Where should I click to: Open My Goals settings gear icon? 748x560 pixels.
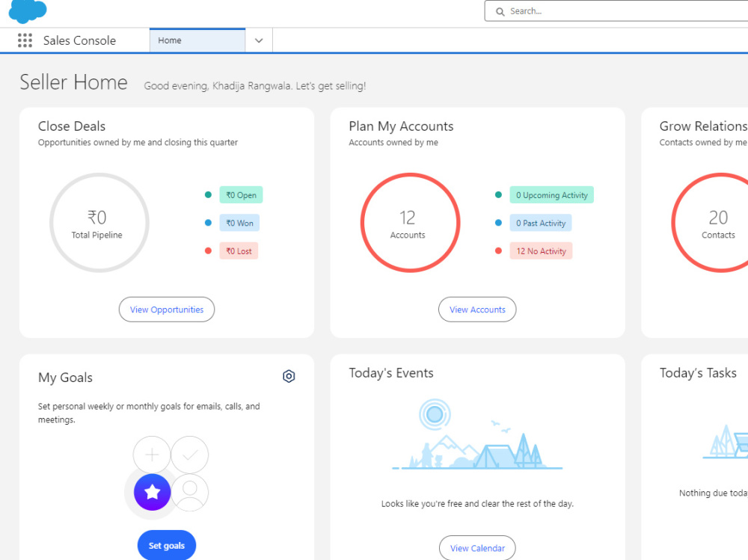click(x=289, y=376)
